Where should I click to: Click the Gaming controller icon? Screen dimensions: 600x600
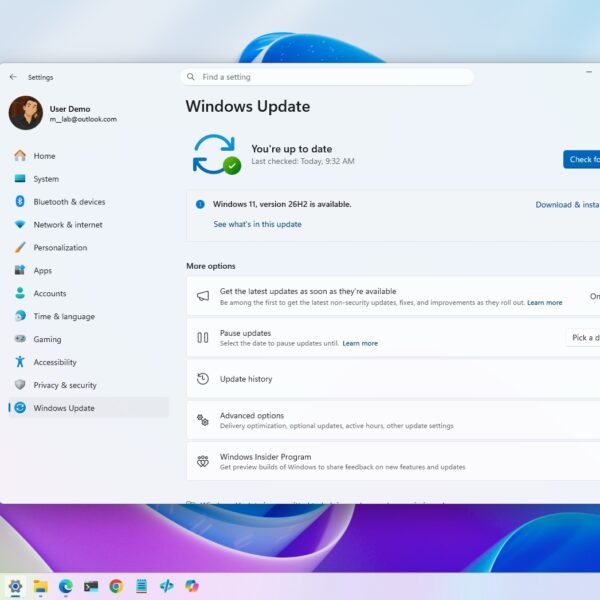coord(20,339)
